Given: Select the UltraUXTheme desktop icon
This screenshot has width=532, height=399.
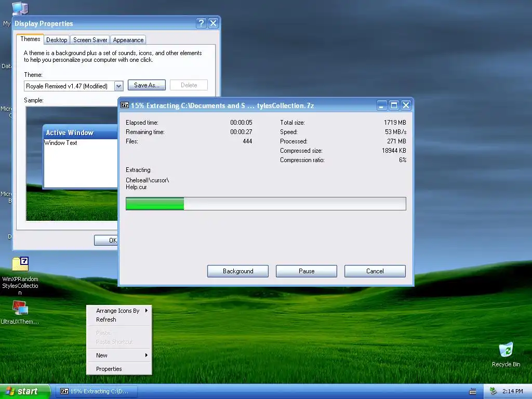Looking at the screenshot, I should pyautogui.click(x=20, y=308).
